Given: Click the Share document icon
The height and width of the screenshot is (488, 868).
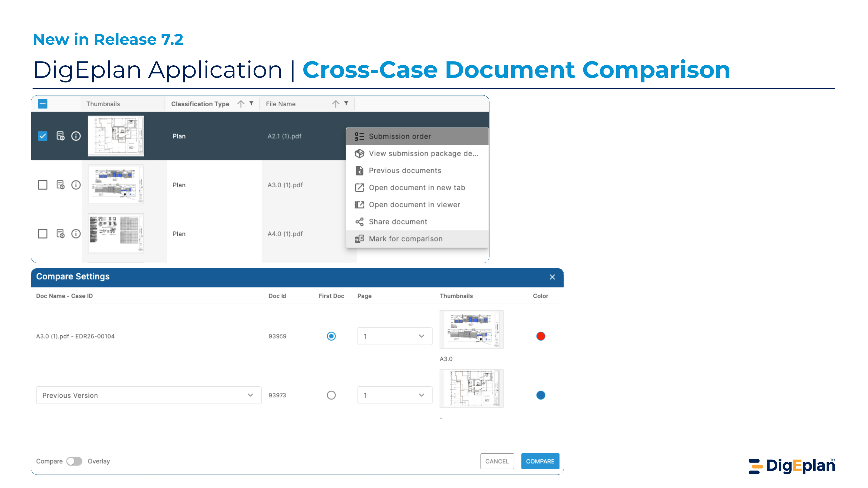Looking at the screenshot, I should tap(359, 222).
